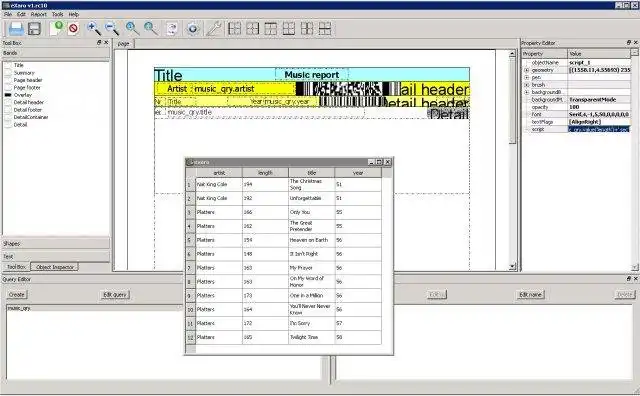This screenshot has width=640, height=396.
Task: Open the Help menu
Action: 73,14
